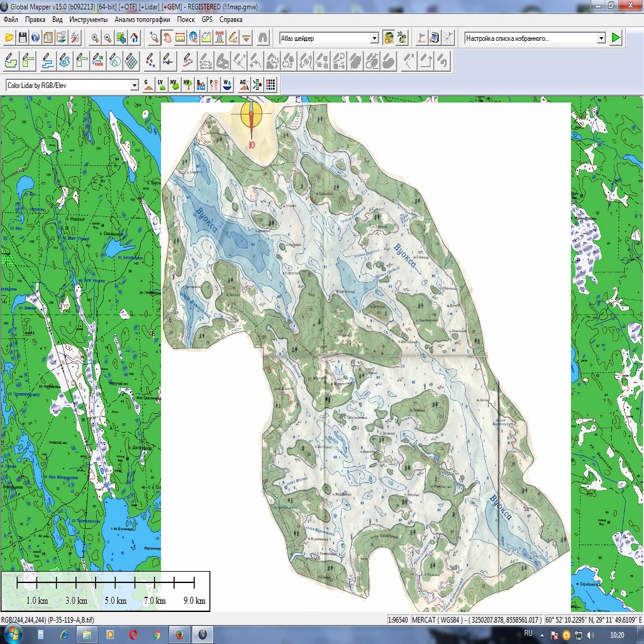Select the Measure ruler tool
This screenshot has width=644, height=644.
[x=180, y=38]
